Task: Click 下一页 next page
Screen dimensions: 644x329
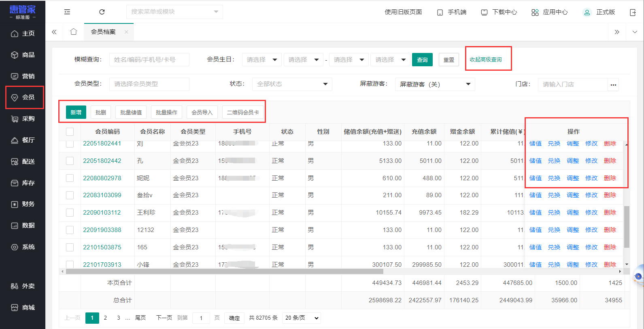Action: (164, 318)
